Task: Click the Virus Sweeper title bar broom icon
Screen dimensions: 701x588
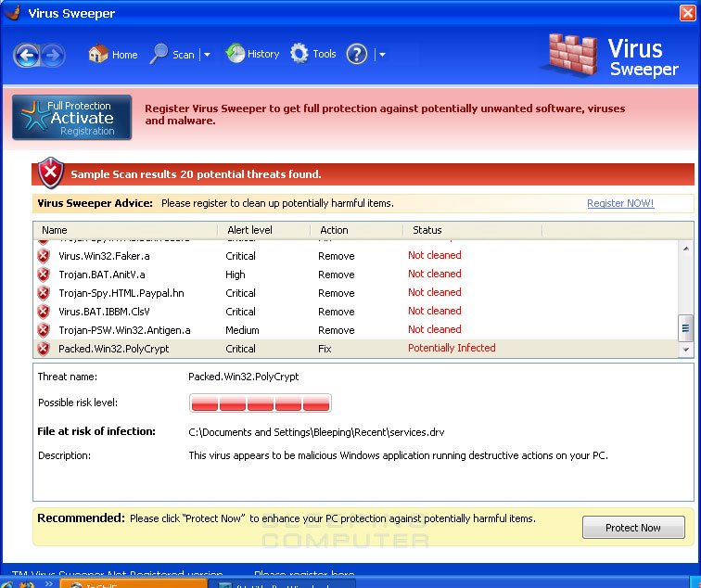Action: click(x=13, y=12)
